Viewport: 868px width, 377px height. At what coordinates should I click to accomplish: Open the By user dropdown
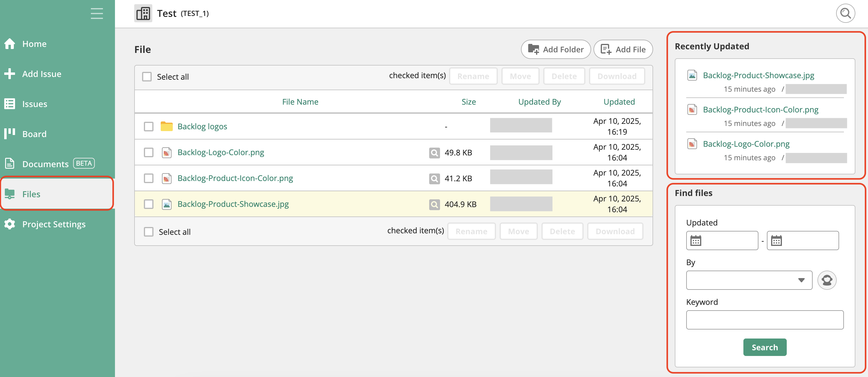point(749,280)
